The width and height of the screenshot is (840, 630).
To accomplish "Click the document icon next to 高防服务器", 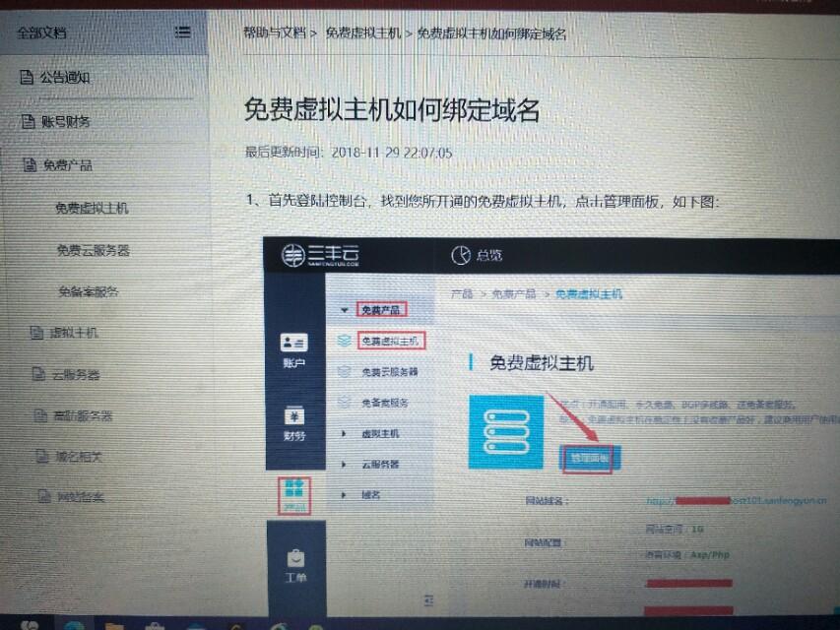I will coord(40,415).
